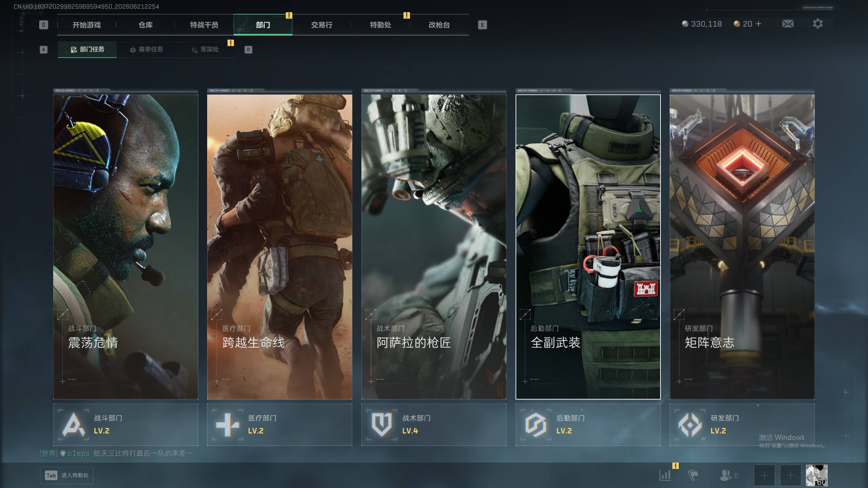The width and height of the screenshot is (868, 488).
Task: Click the 研发部门 card corner marker icon
Action: click(679, 314)
